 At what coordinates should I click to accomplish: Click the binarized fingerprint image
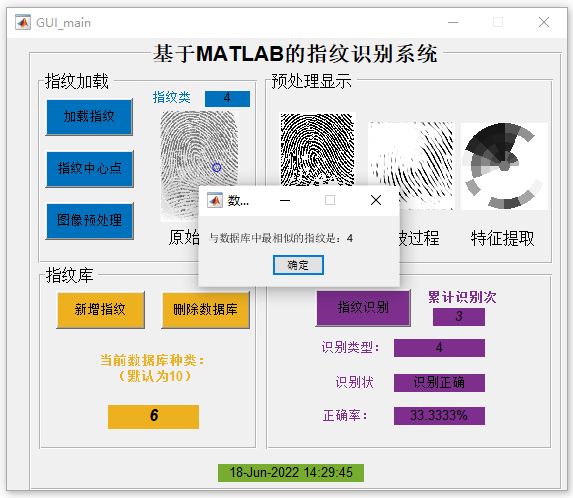point(317,149)
